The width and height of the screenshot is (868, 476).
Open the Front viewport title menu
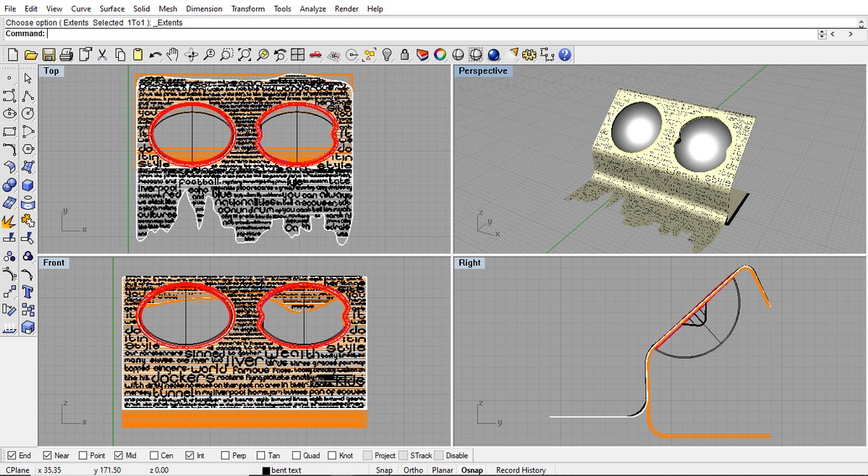(54, 263)
